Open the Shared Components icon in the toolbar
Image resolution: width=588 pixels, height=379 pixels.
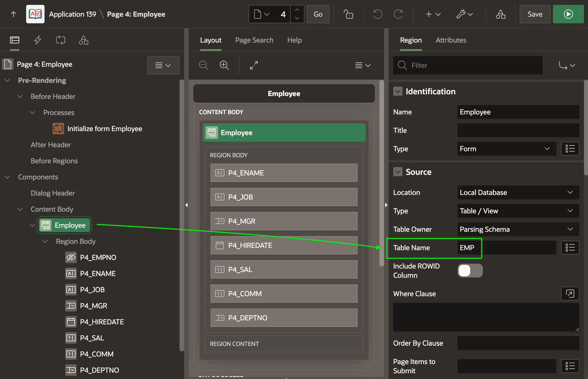coord(500,14)
